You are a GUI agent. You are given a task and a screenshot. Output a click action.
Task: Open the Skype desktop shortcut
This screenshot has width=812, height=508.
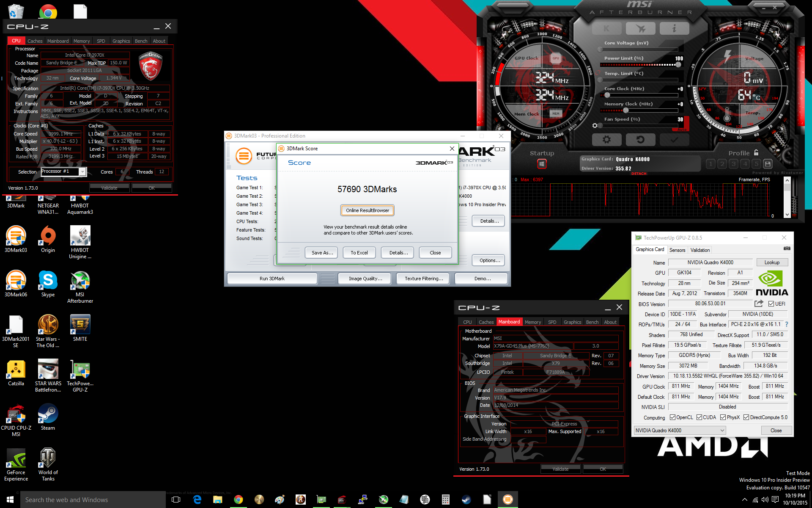click(48, 284)
